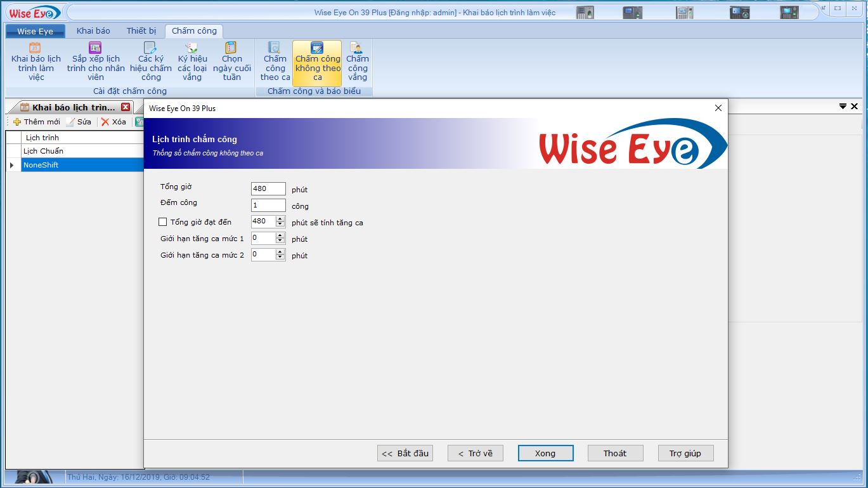Viewport: 868px width, 488px height.
Task: Switch to the Thiết bị ribbon tab
Action: pos(141,30)
